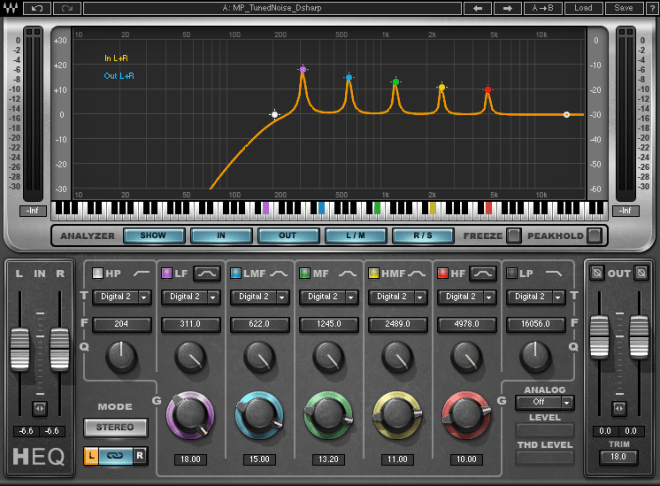The height and width of the screenshot is (486, 660).
Task: Toggle the purple LF band on/off
Action: [x=167, y=274]
